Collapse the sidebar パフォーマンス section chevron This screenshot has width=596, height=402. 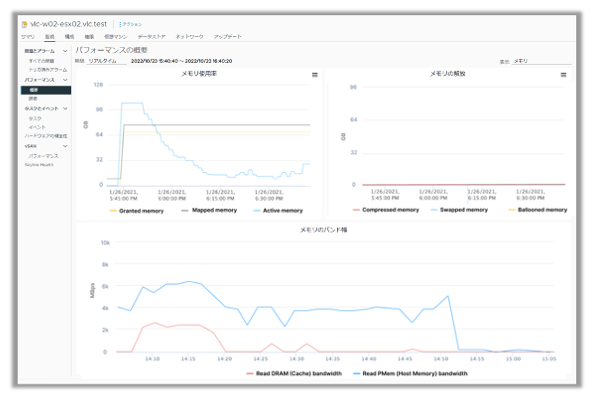pos(65,80)
